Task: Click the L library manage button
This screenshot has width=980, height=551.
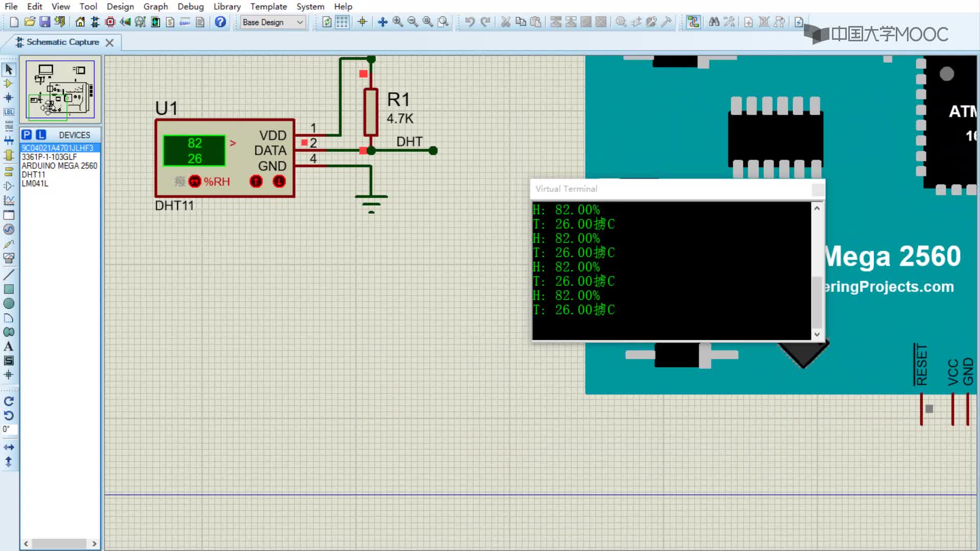Action: pyautogui.click(x=41, y=135)
